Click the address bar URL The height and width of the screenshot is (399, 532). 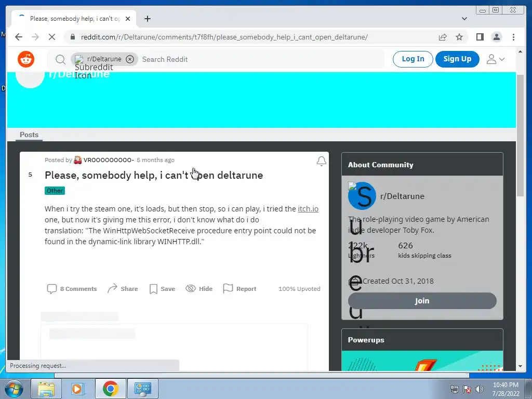click(224, 37)
